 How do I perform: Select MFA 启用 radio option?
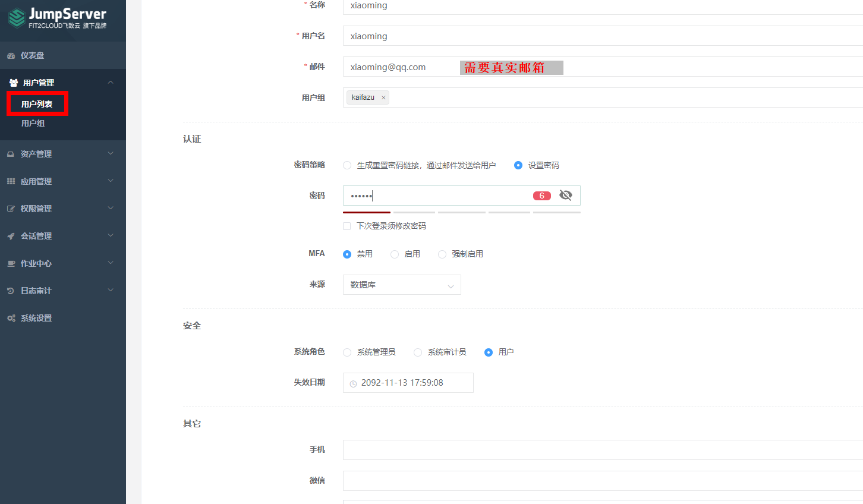tap(395, 254)
